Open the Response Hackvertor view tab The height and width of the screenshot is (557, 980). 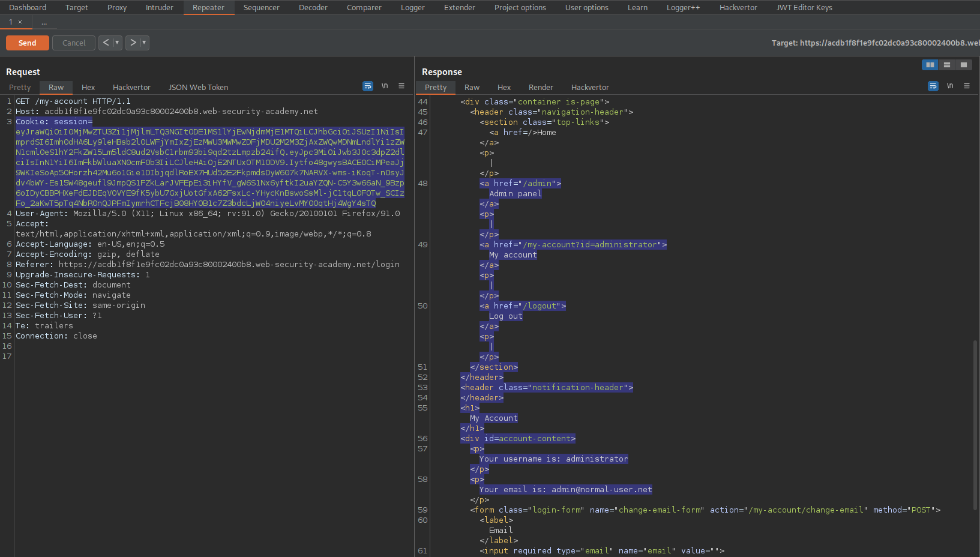590,88
